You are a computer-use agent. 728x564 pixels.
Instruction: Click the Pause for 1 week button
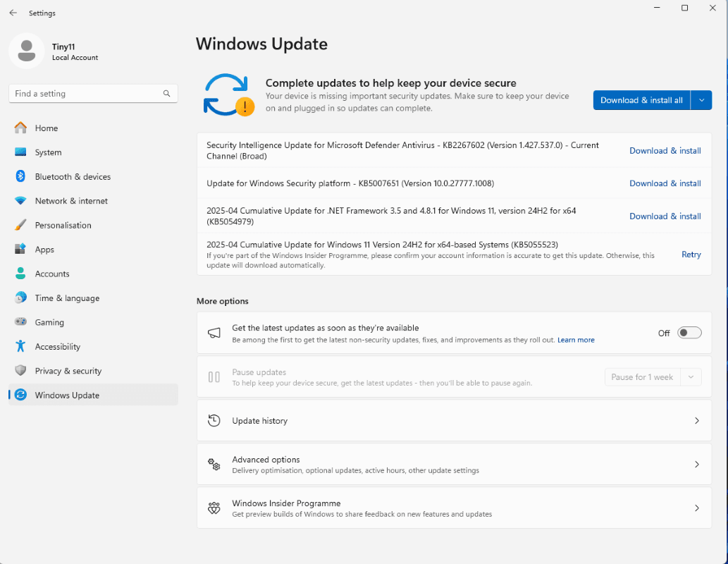642,376
